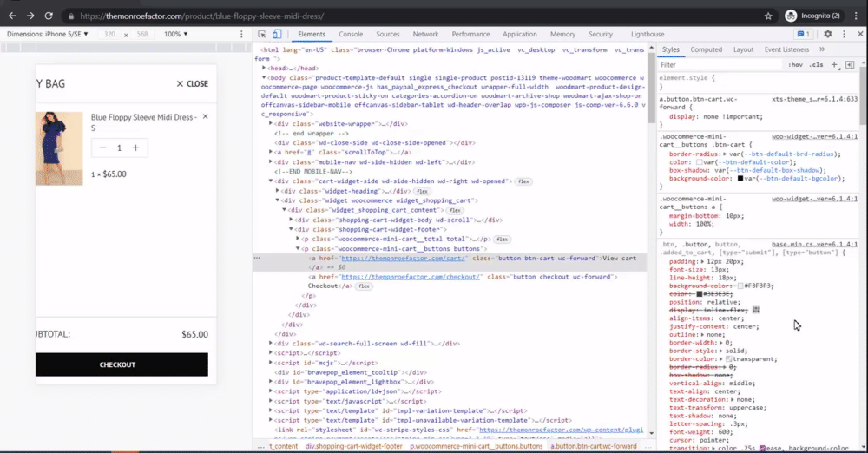The image size is (868, 453).
Task: Reload the page with the refresh icon
Action: click(x=49, y=16)
